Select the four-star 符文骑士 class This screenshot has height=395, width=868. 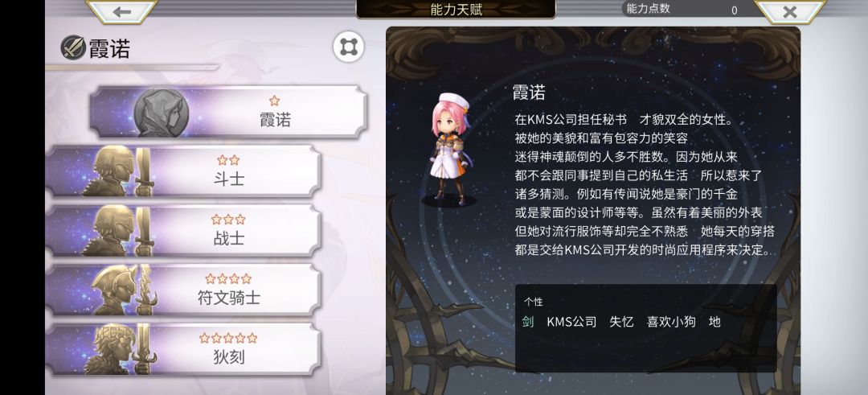pyautogui.click(x=183, y=290)
